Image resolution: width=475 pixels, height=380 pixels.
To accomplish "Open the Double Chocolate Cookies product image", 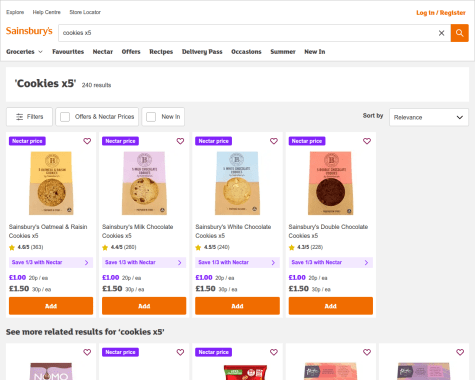I will [331, 183].
